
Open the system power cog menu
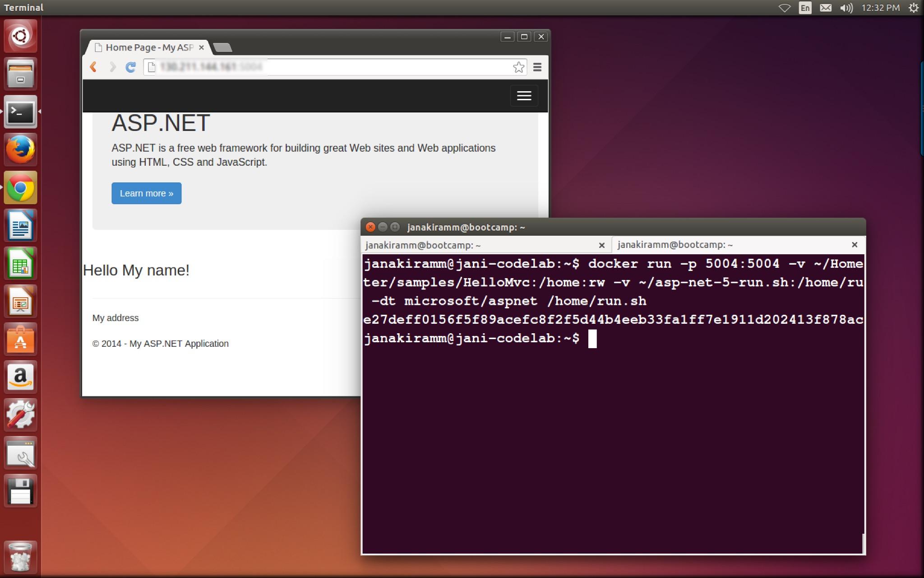pyautogui.click(x=913, y=8)
